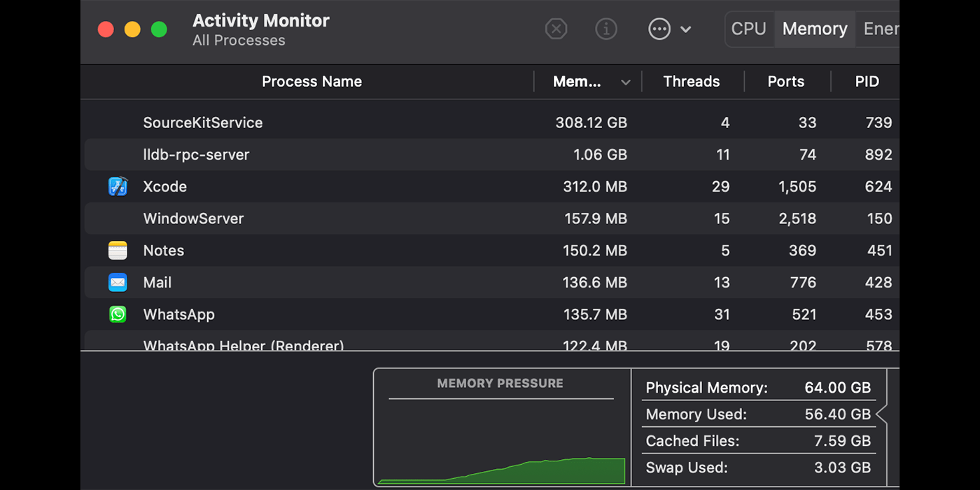Viewport: 980px width, 490px height.
Task: Click PID 739 of SourceKitService
Action: coord(878,122)
